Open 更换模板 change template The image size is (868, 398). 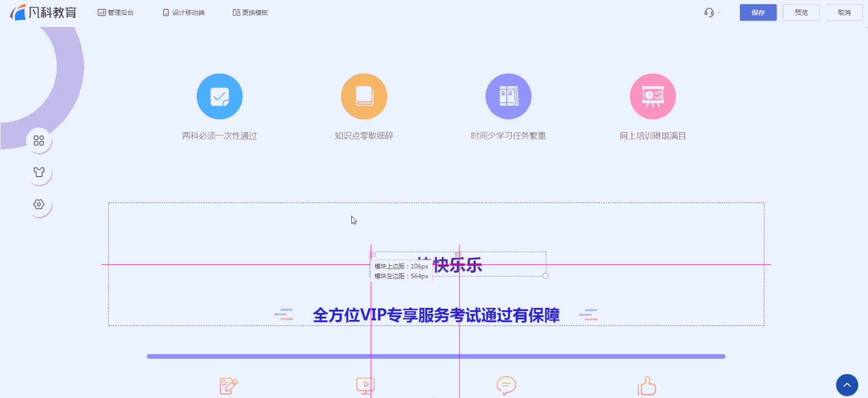(250, 13)
